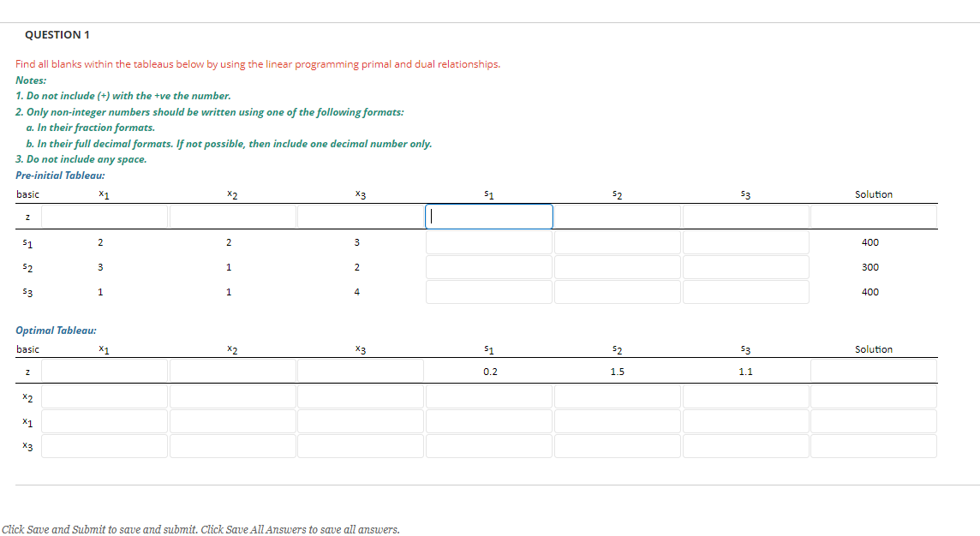Click the x3 row s3 blank, optimal tableau
The height and width of the screenshot is (536, 980).
(x=745, y=445)
